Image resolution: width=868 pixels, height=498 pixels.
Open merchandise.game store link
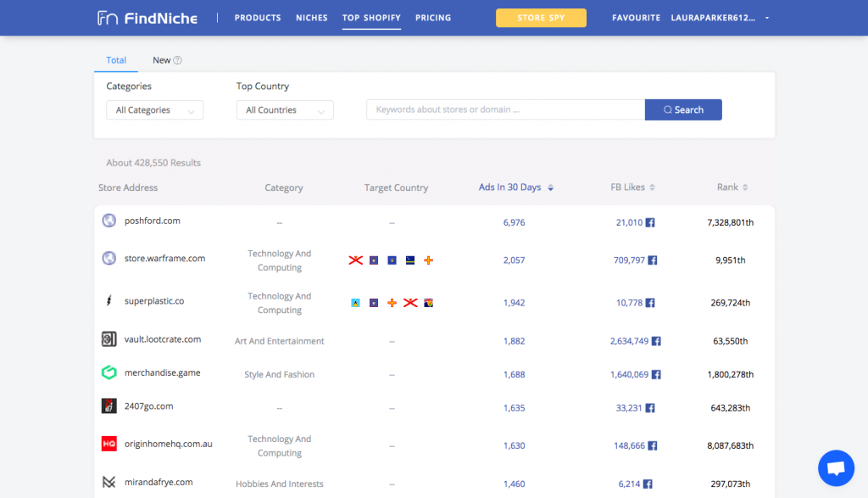click(162, 372)
